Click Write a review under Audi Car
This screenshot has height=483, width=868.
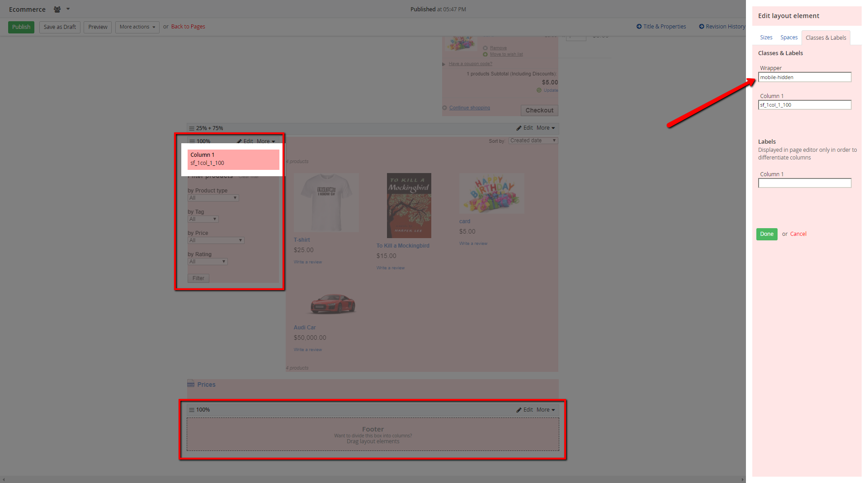(307, 350)
